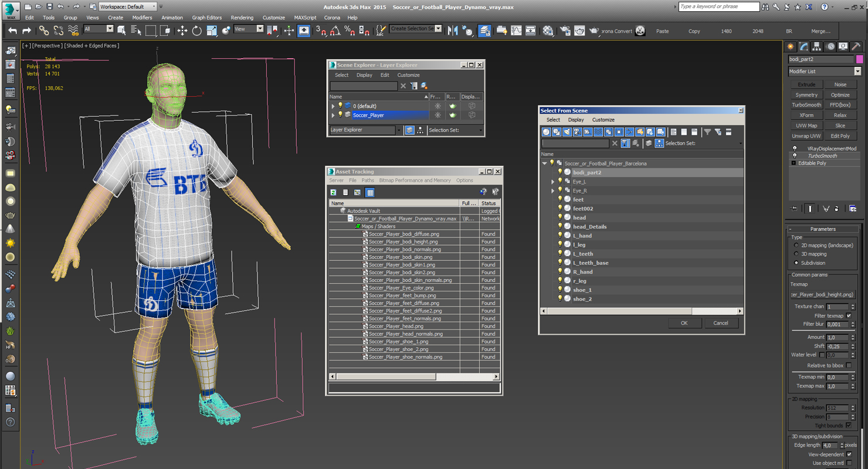Click the Render teapot icon
Screen dimensions: 868x469
pos(594,30)
